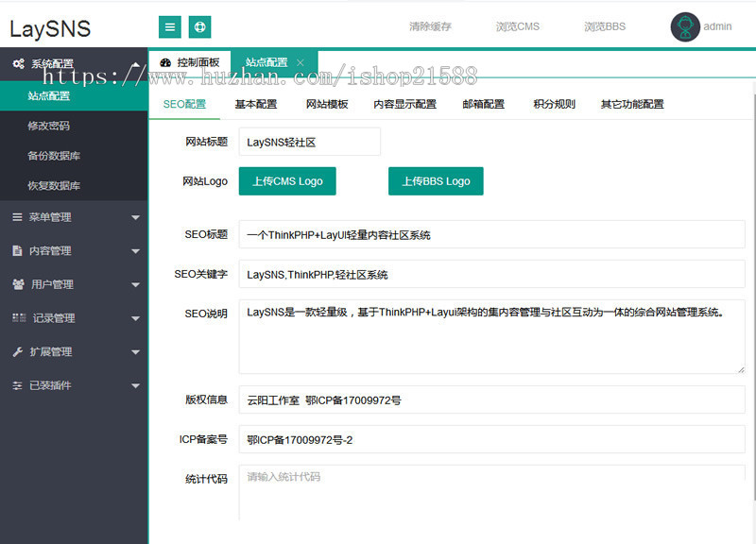Screen dimensions: 756x544
Task: Click the 内容管理 document icon
Action: (16, 251)
